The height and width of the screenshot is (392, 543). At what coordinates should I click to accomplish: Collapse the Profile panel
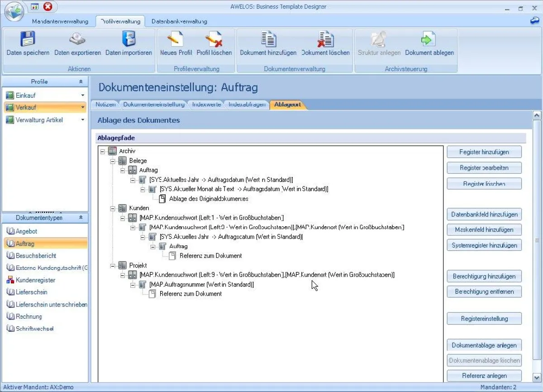[x=81, y=81]
